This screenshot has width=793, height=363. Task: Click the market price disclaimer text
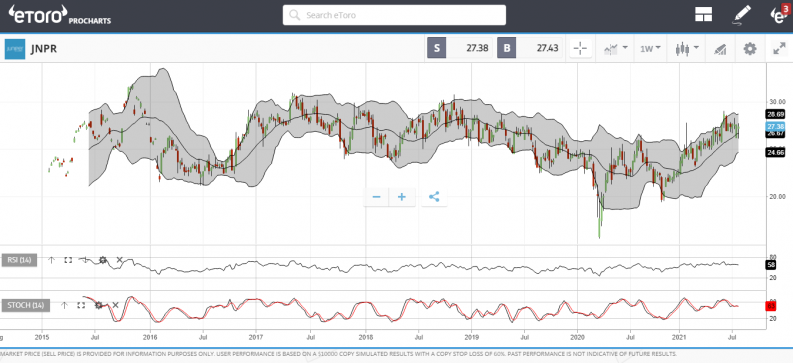coord(338,354)
